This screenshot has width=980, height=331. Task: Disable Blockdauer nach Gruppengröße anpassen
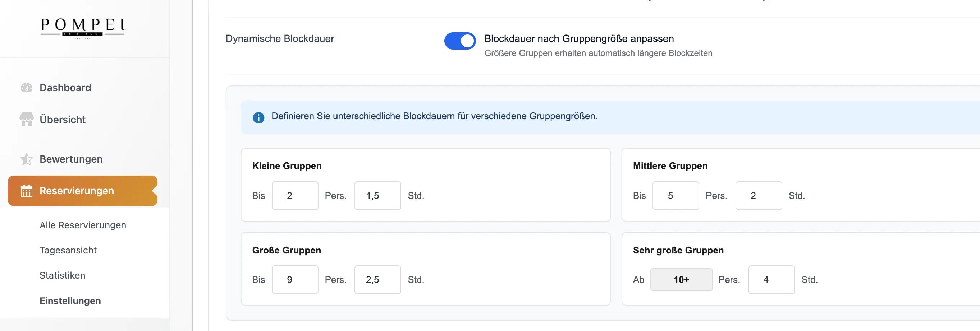click(x=459, y=41)
